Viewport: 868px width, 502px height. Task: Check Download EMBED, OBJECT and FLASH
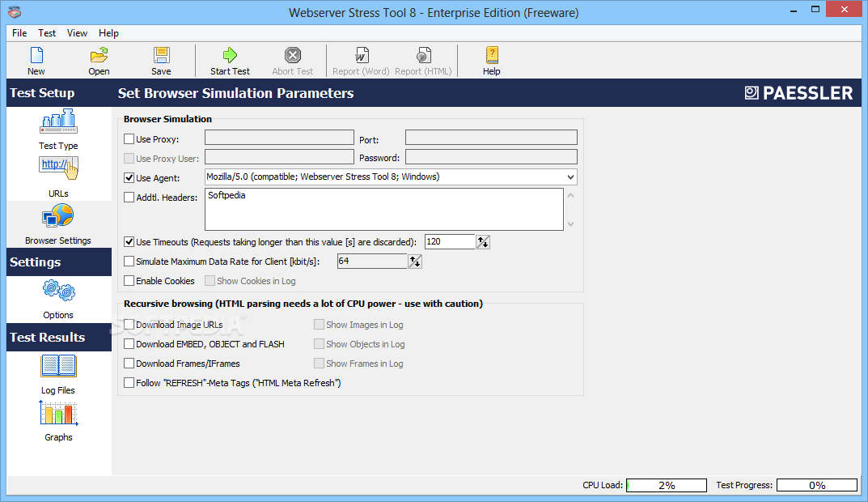point(129,343)
